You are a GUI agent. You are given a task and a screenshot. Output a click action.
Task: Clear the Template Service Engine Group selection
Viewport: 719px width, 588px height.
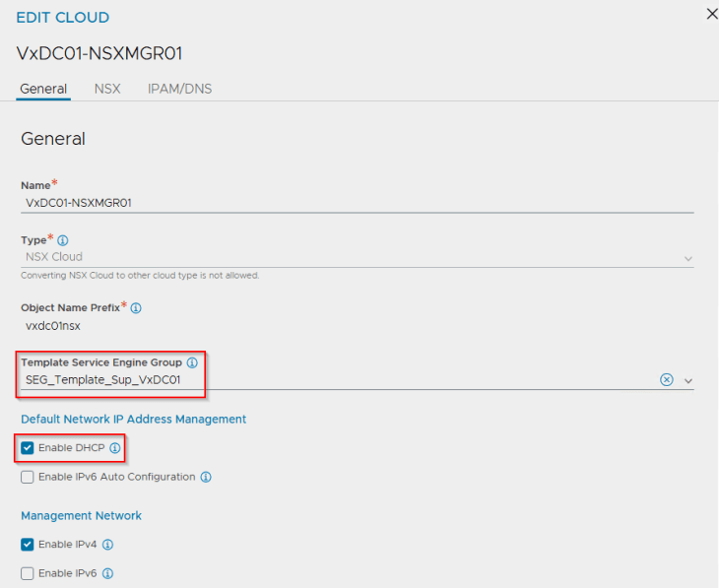point(666,380)
